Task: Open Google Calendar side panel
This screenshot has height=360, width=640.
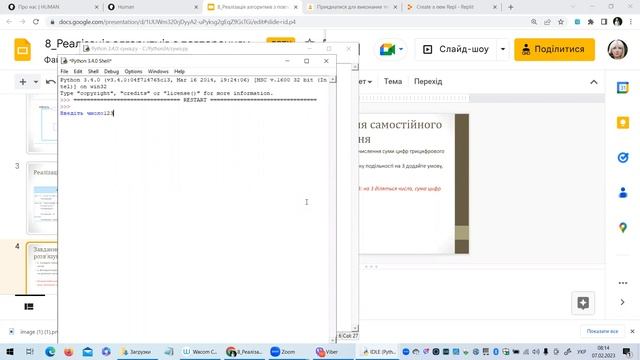Action: click(x=622, y=88)
